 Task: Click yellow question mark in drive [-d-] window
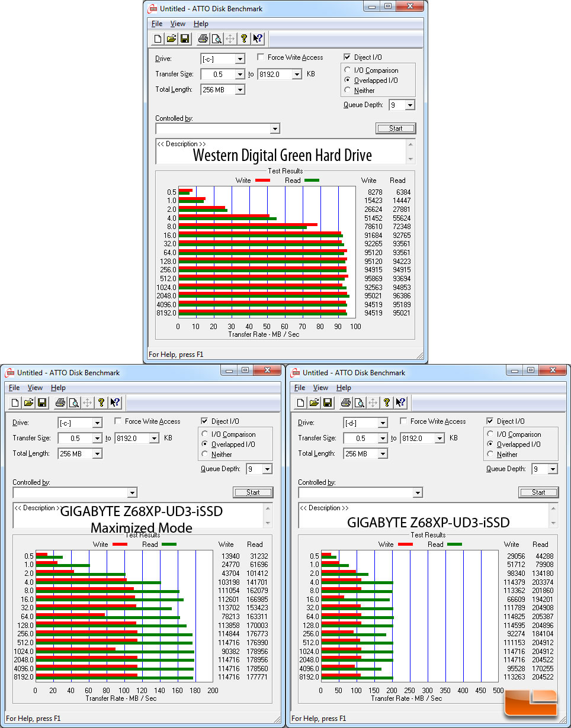click(387, 403)
